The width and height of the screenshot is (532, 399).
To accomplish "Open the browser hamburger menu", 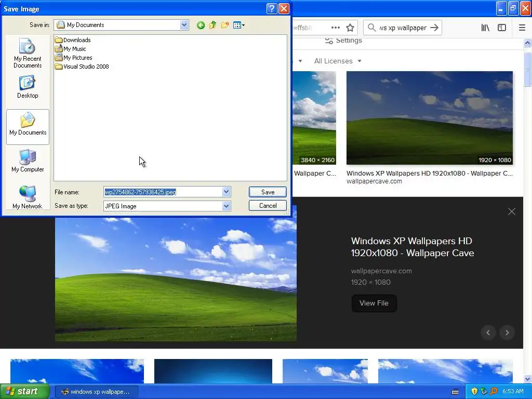I will click(522, 28).
